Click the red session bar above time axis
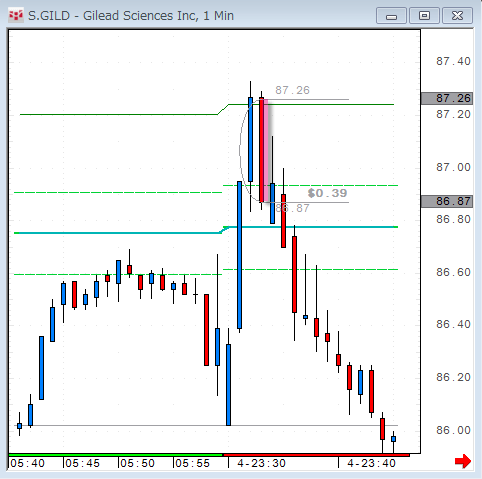The width and height of the screenshot is (482, 479). [x=316, y=455]
